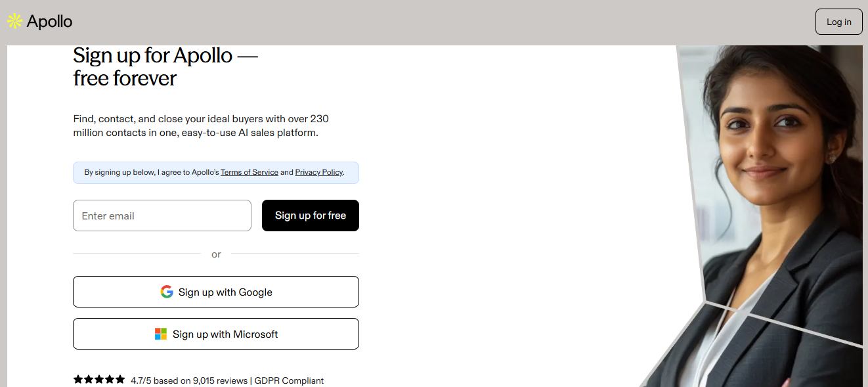
Task: Click the Sign up for Apollo heading
Action: [x=165, y=66]
